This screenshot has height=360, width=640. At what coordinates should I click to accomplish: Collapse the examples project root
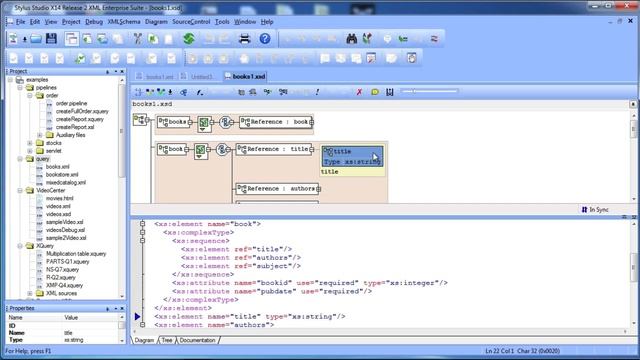[x=11, y=80]
